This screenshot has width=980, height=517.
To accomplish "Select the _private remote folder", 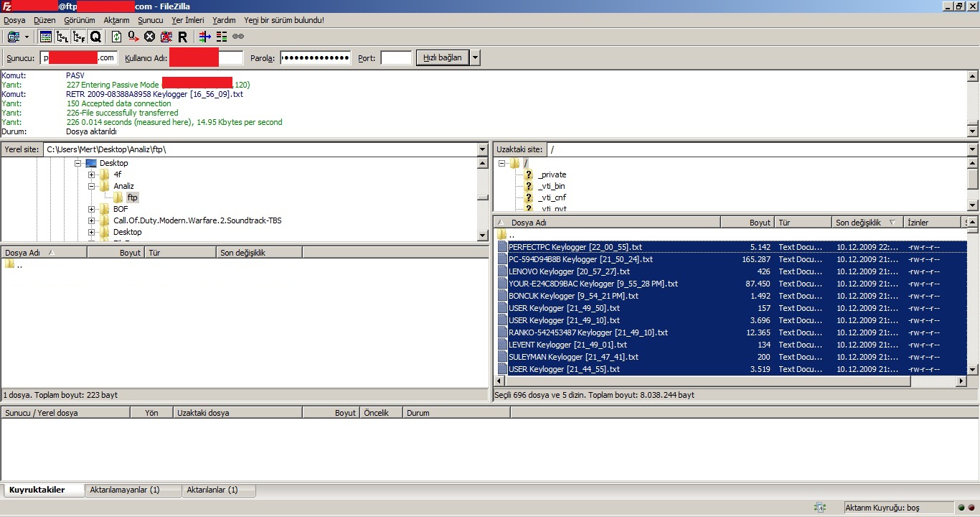I will click(552, 174).
